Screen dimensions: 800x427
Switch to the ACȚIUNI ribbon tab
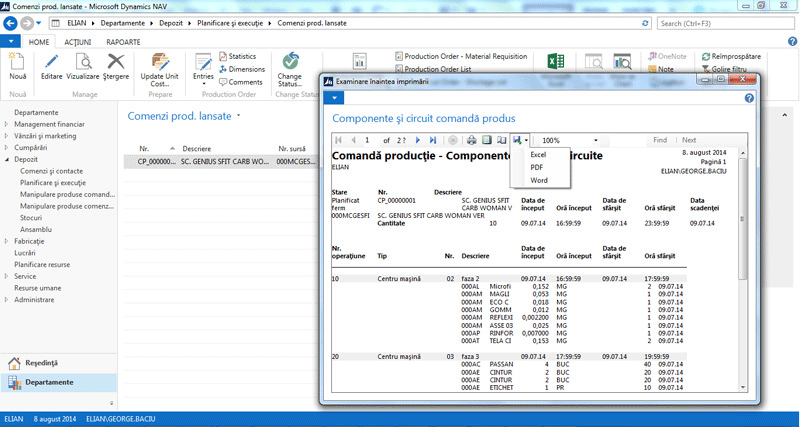[x=78, y=42]
